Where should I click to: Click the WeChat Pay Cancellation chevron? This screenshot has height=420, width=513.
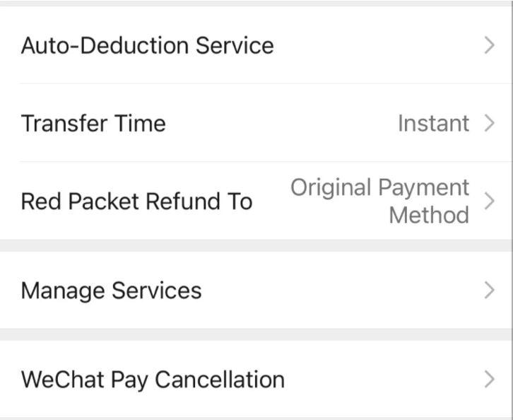click(x=490, y=380)
